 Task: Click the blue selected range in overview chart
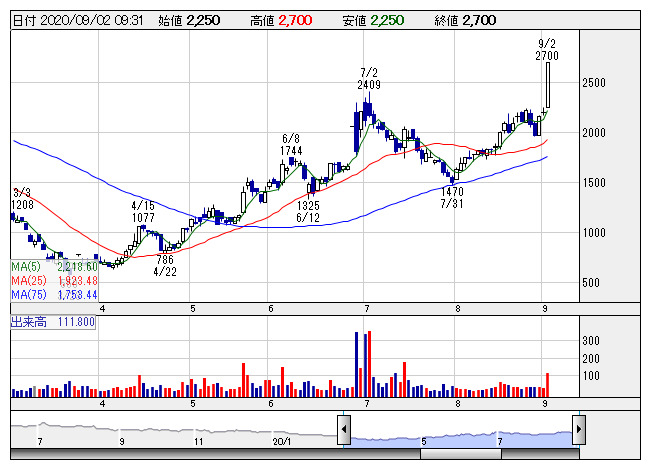point(460,432)
